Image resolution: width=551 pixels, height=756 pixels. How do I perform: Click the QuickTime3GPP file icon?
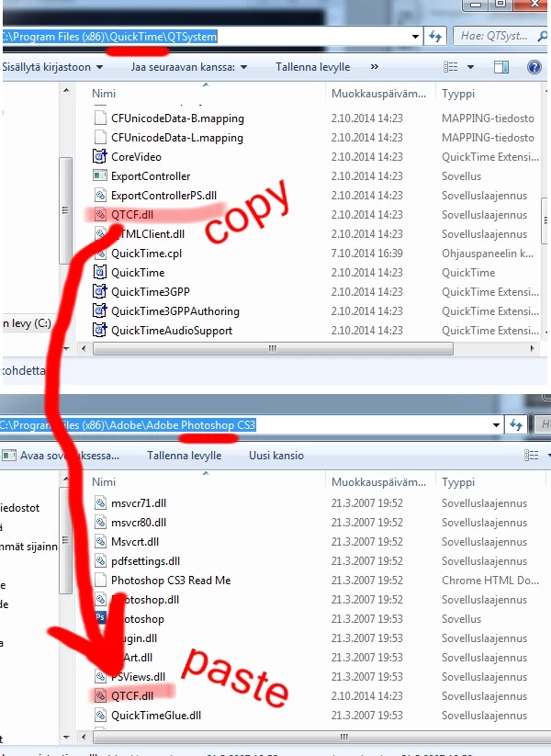(x=100, y=291)
